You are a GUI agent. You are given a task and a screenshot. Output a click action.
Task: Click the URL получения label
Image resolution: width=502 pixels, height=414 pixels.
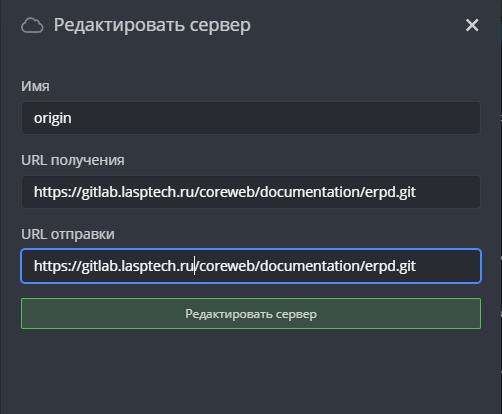(73, 160)
